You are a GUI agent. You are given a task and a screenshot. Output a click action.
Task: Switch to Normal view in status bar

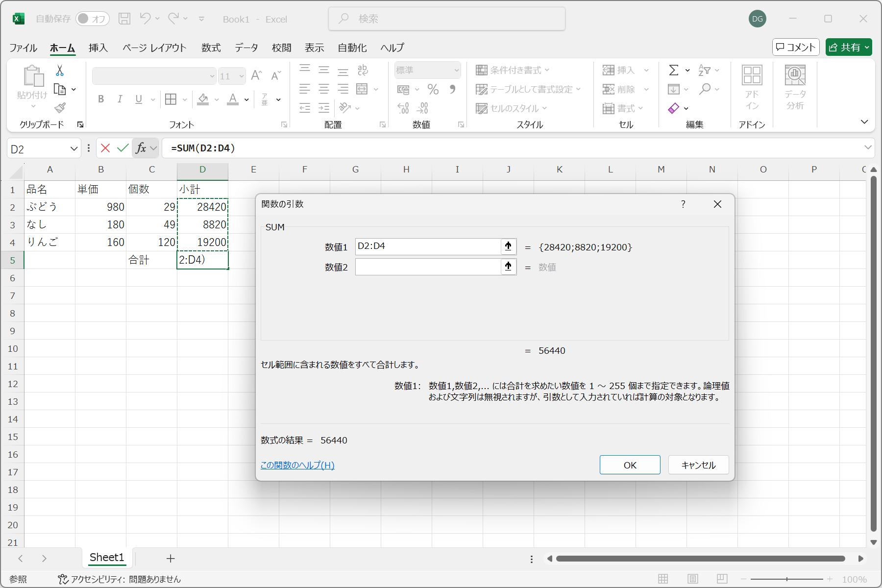(x=663, y=579)
